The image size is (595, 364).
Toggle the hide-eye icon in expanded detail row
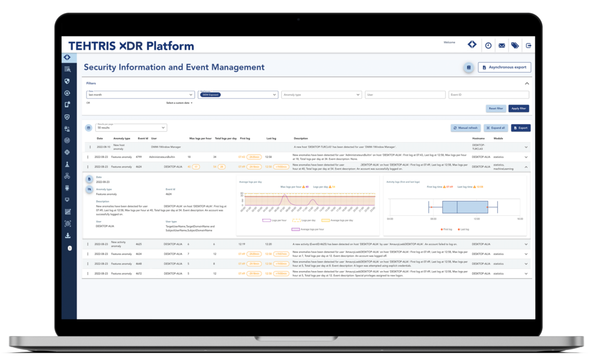click(x=89, y=189)
